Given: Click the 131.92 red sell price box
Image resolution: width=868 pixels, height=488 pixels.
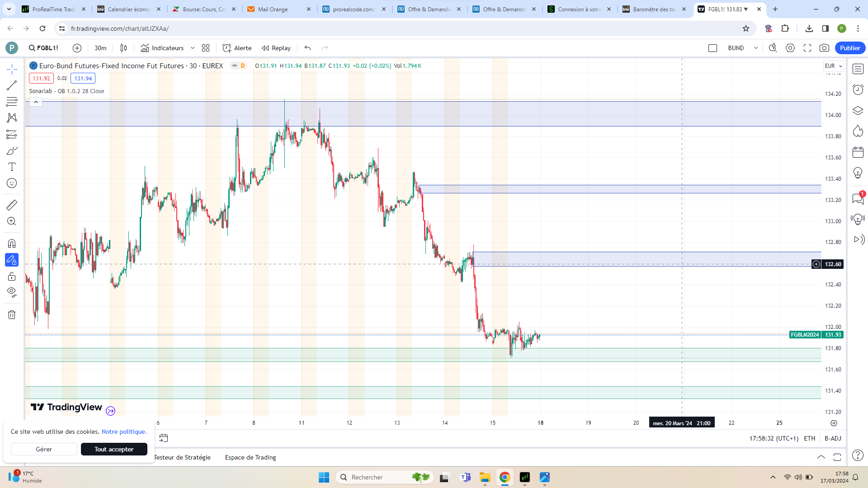Looking at the screenshot, I should coord(41,78).
